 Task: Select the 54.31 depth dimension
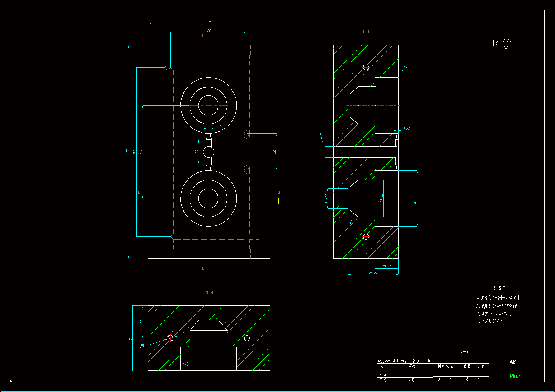pyautogui.click(x=373, y=272)
